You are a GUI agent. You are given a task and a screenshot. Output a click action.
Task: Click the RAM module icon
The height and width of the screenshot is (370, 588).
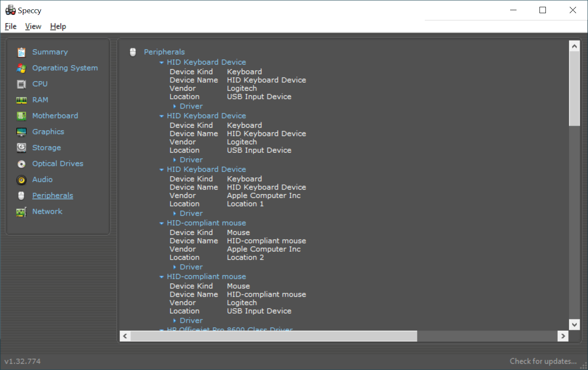(21, 100)
